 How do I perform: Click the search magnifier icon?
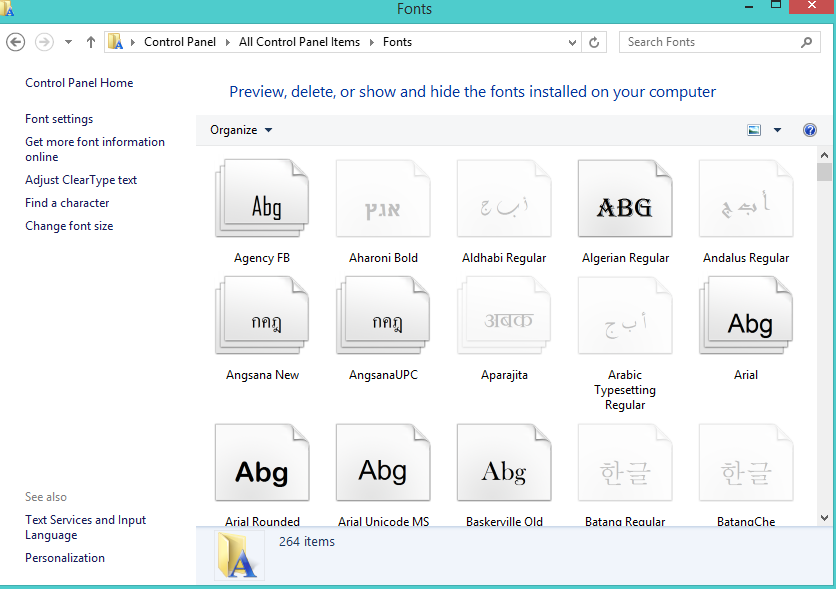[x=807, y=42]
